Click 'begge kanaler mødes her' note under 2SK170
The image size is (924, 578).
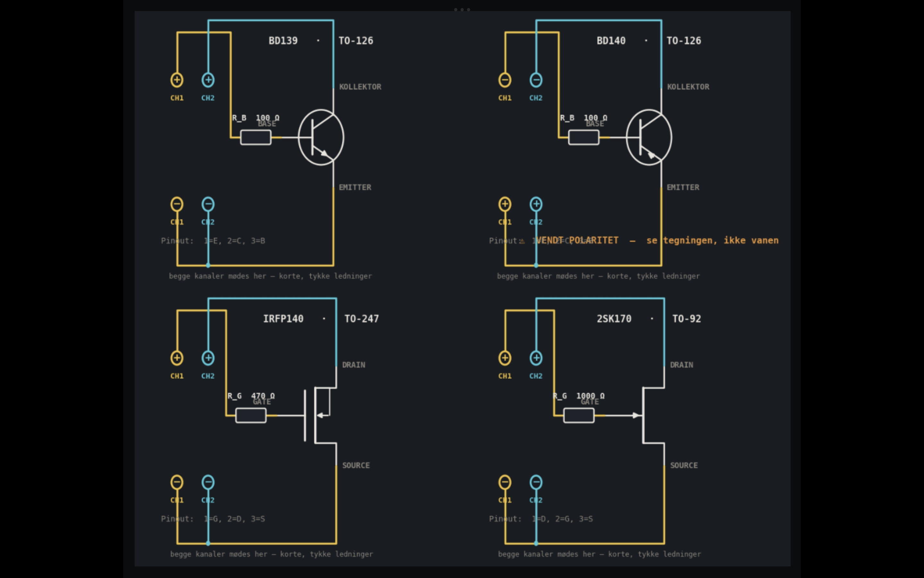click(x=599, y=554)
